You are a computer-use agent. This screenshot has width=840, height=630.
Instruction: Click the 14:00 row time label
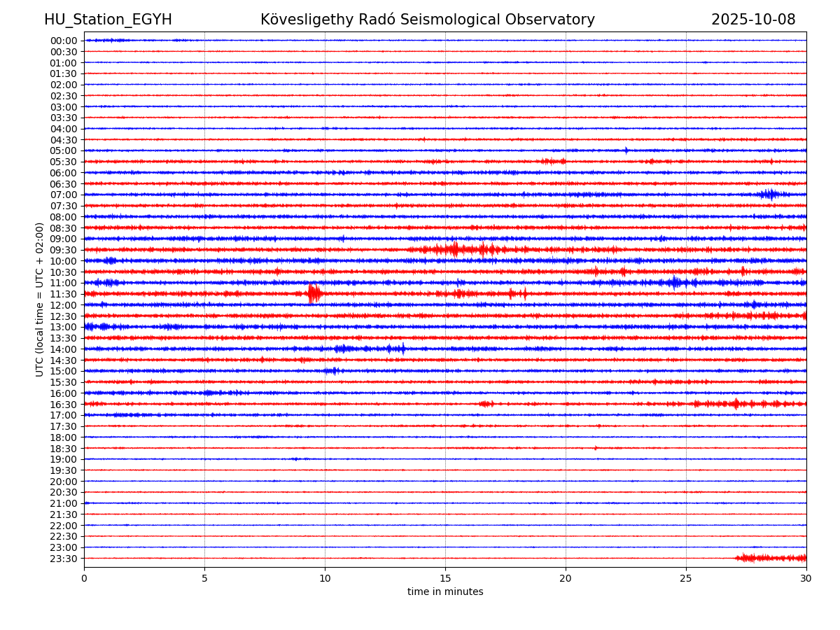click(x=63, y=349)
